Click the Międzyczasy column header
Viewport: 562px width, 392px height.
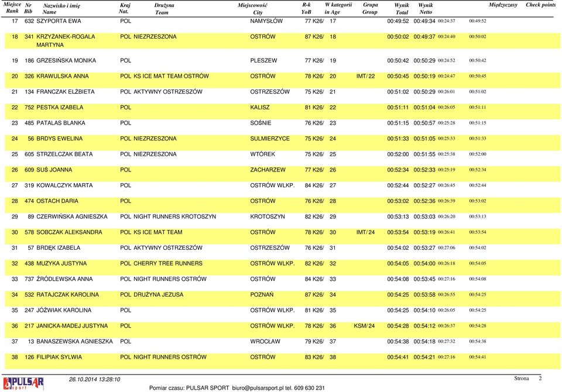pyautogui.click(x=503, y=5)
